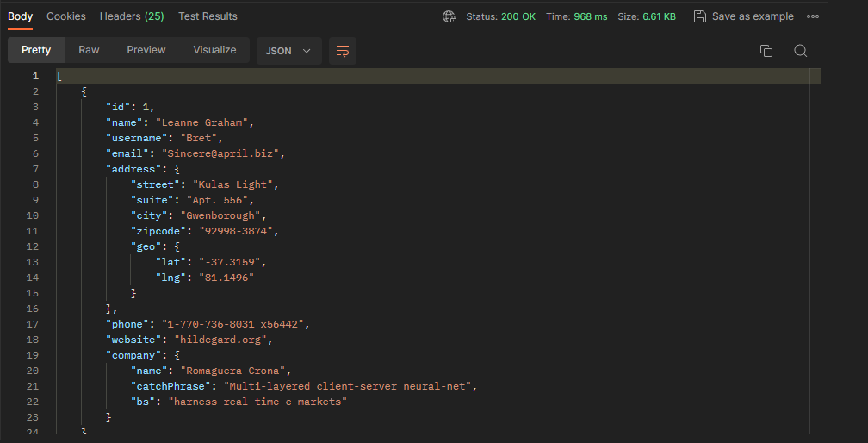Click the email value "Sincere@april.biz" in the response
Image resolution: width=868 pixels, height=443 pixels.
click(x=222, y=153)
